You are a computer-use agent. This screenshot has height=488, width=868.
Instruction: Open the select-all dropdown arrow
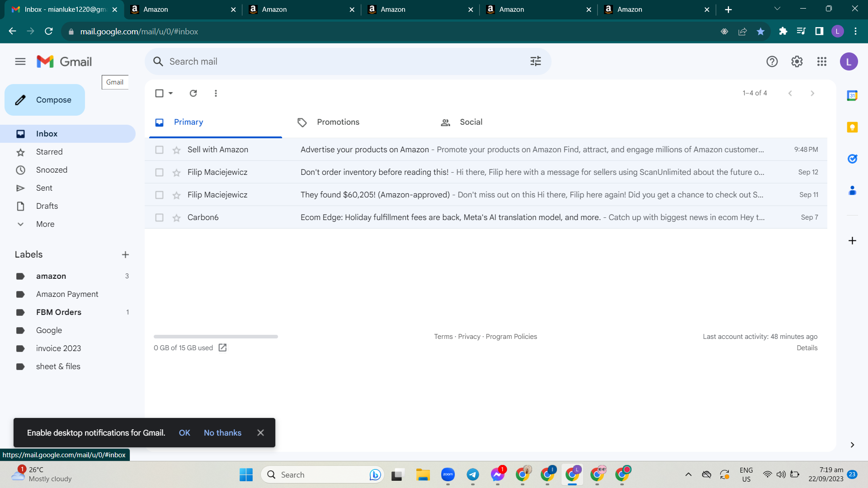171,93
